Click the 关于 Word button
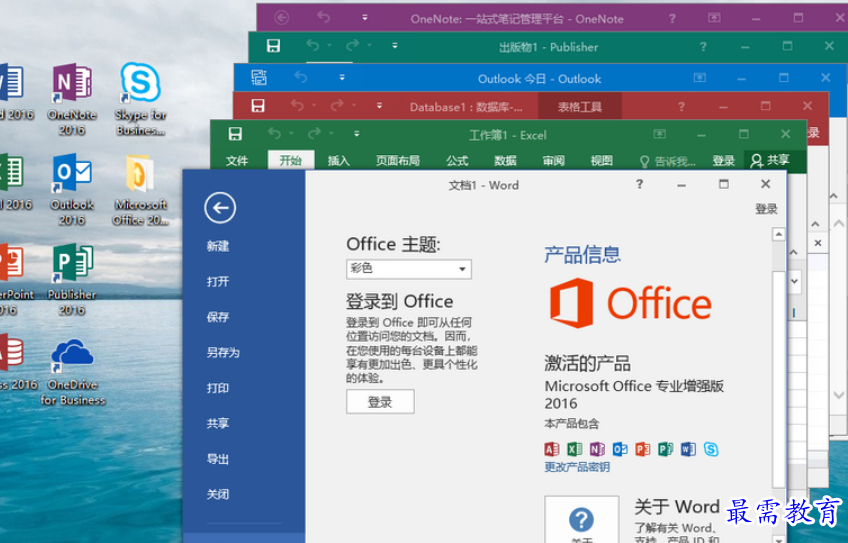This screenshot has width=848, height=543. point(582,519)
